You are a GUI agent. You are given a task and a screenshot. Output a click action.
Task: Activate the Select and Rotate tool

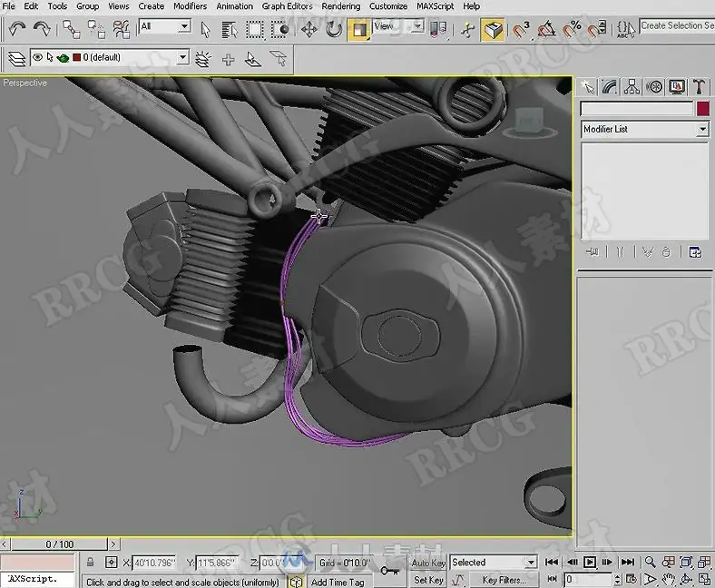(x=334, y=30)
